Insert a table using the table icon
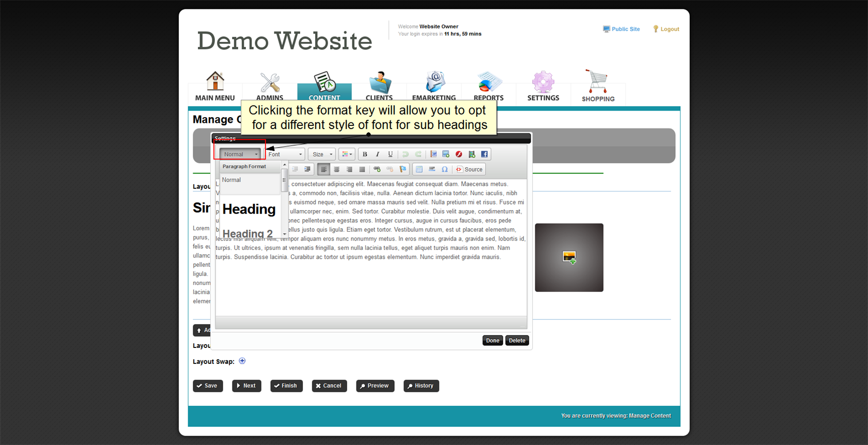Image resolution: width=868 pixels, height=445 pixels. point(419,169)
